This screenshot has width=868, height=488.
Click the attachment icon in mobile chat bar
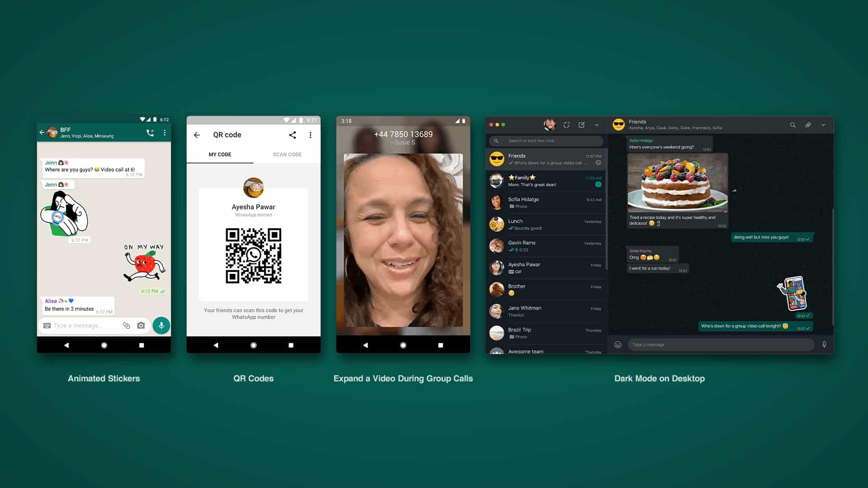point(126,325)
